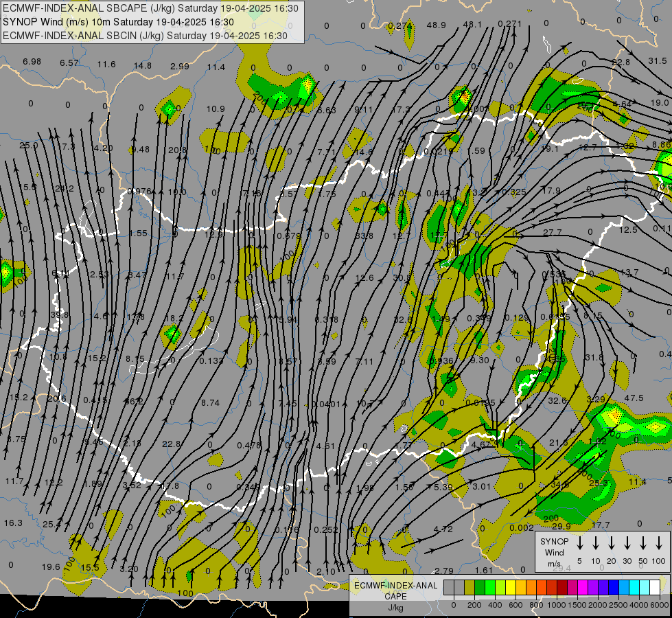Click the 50 m/s wind arrow in SYNOP legend
This screenshot has width=672, height=618.
tap(643, 543)
